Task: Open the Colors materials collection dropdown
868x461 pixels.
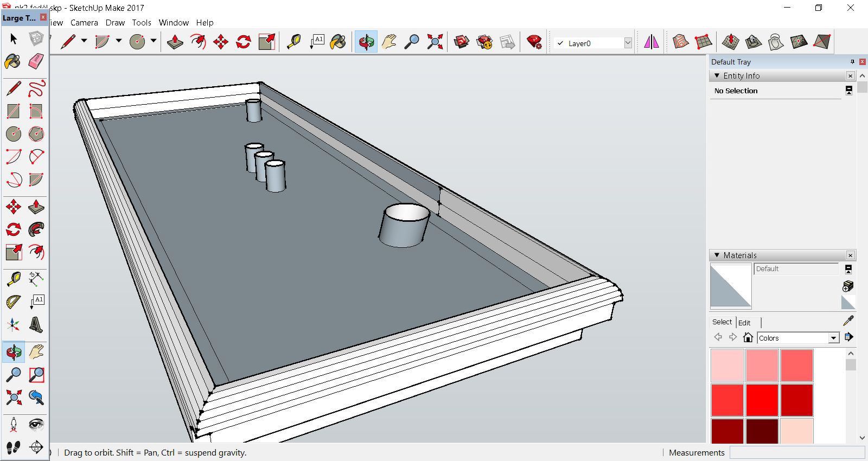Action: (834, 338)
